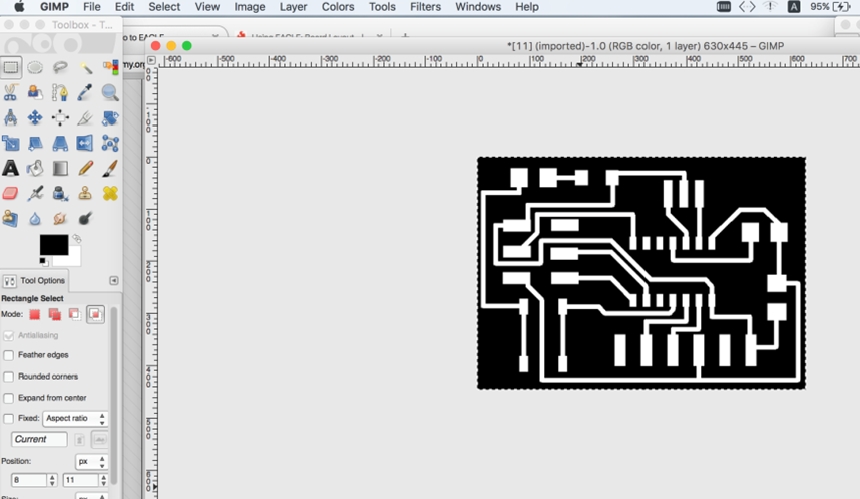Viewport: 860px width, 499px height.
Task: Select the Ellipse Select tool
Action: click(x=35, y=67)
